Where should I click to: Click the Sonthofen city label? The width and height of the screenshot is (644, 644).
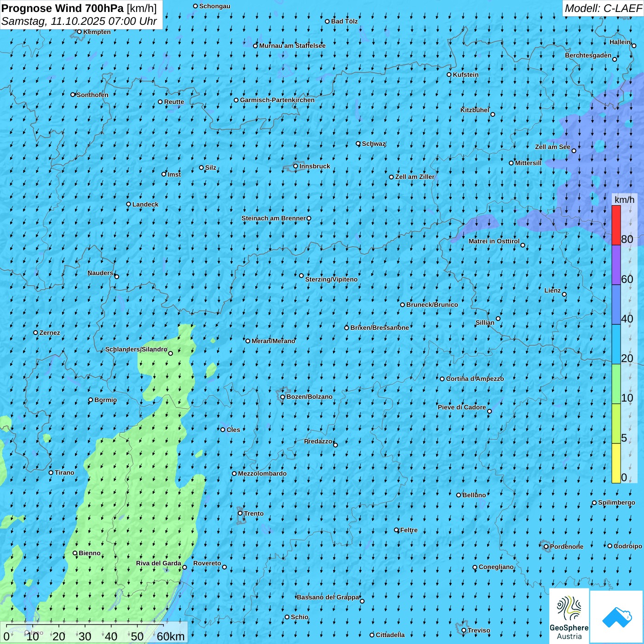tap(92, 95)
